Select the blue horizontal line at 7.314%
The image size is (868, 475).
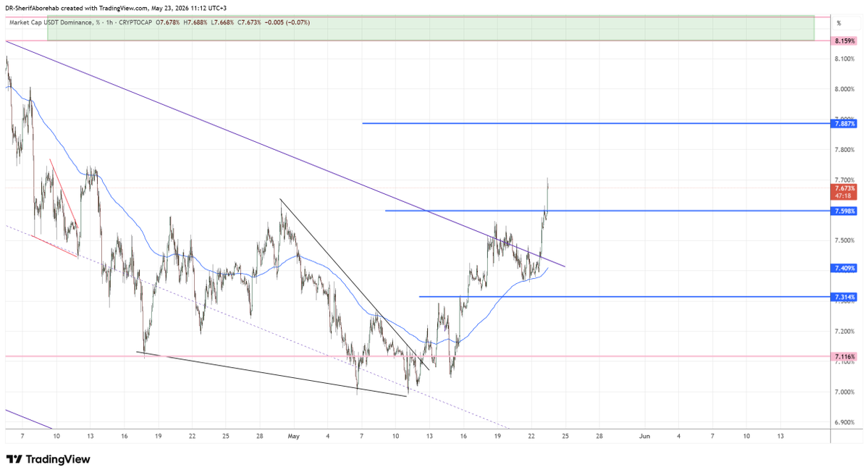(x=625, y=297)
